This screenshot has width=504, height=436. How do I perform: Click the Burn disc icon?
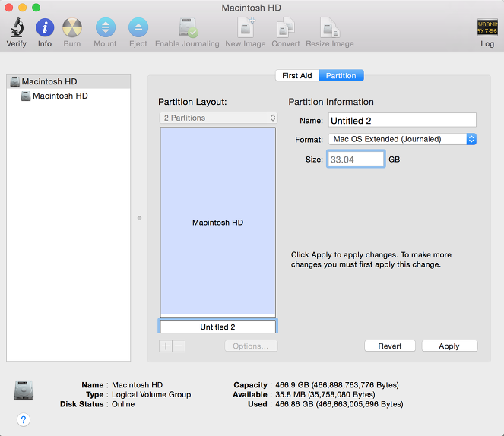point(72,27)
